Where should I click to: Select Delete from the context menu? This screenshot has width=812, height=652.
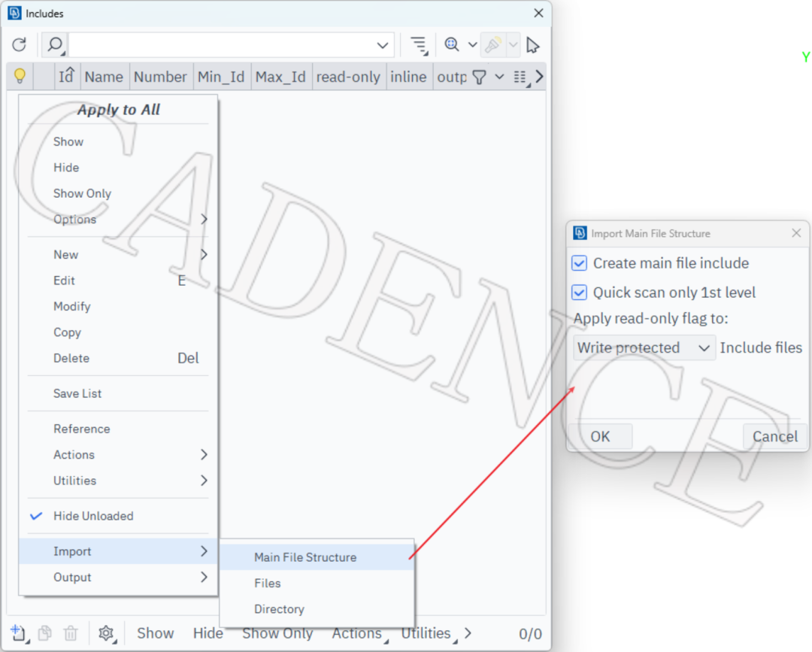click(118, 359)
